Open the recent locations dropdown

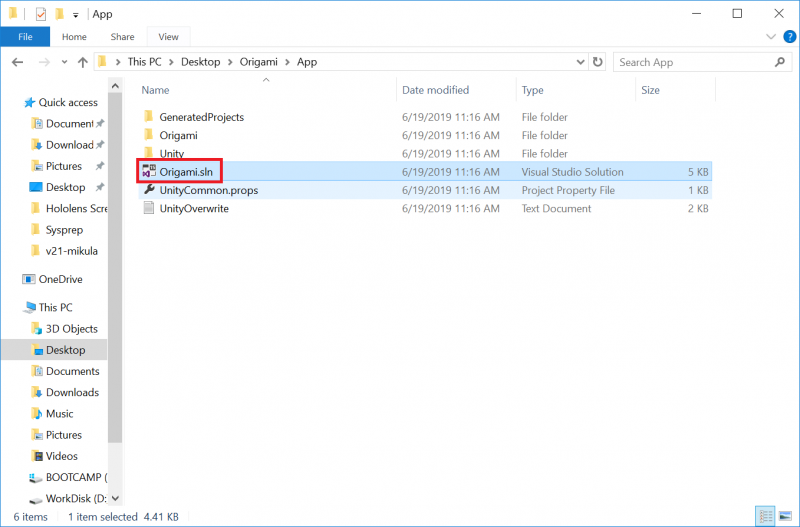pyautogui.click(x=64, y=62)
